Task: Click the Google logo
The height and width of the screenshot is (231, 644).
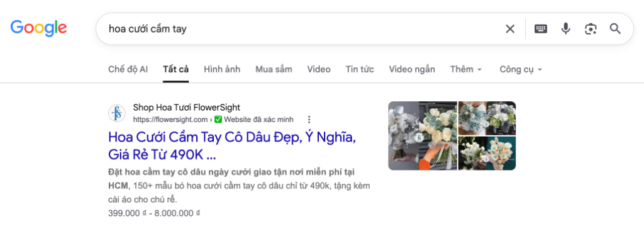Action: coord(38,28)
